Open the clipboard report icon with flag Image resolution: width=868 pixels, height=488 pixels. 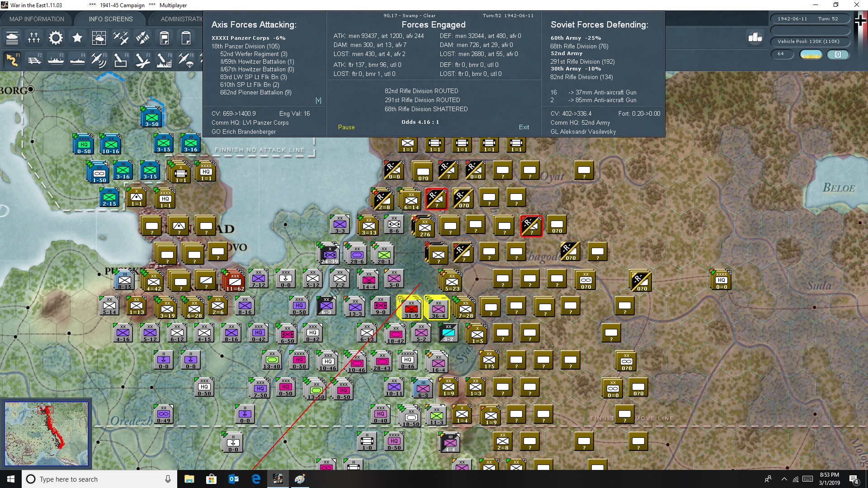[x=164, y=38]
